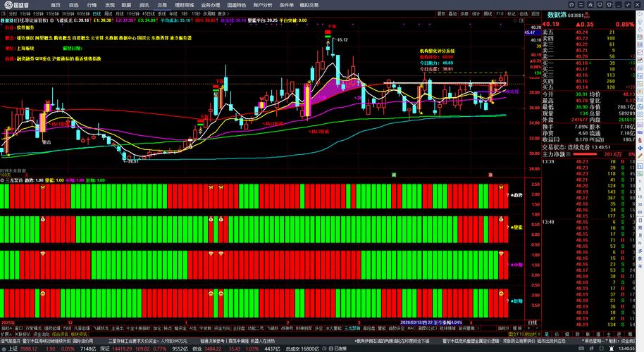Open the 首页 menu
Screen dimensions: 644x352
(x=56, y=5)
